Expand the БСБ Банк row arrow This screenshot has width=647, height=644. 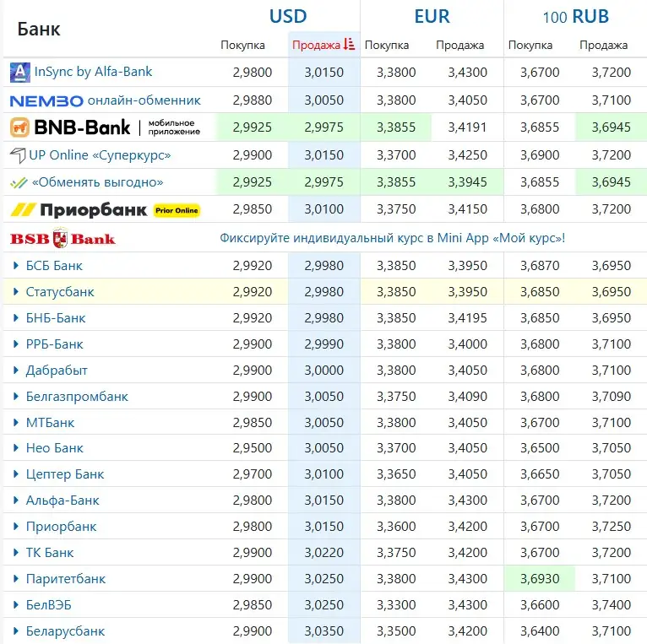point(16,266)
